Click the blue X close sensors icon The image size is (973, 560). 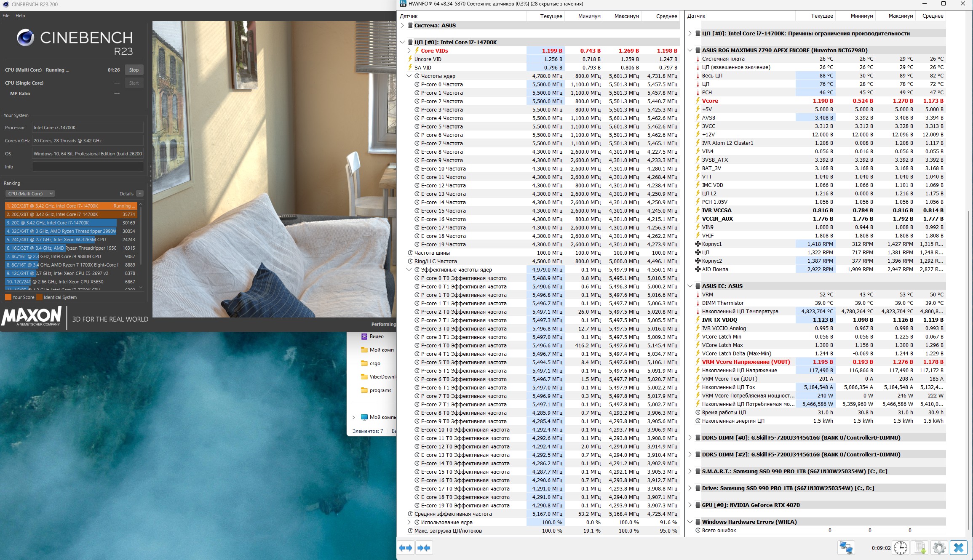(959, 548)
